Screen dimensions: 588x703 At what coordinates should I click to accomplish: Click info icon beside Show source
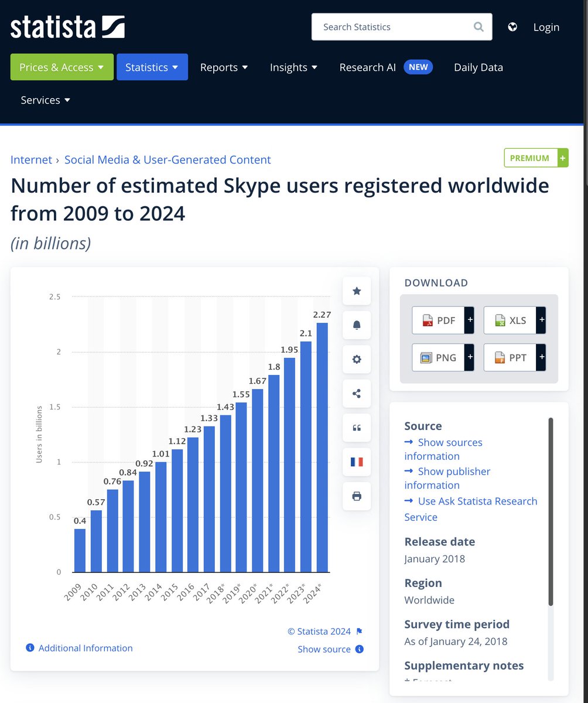point(360,649)
